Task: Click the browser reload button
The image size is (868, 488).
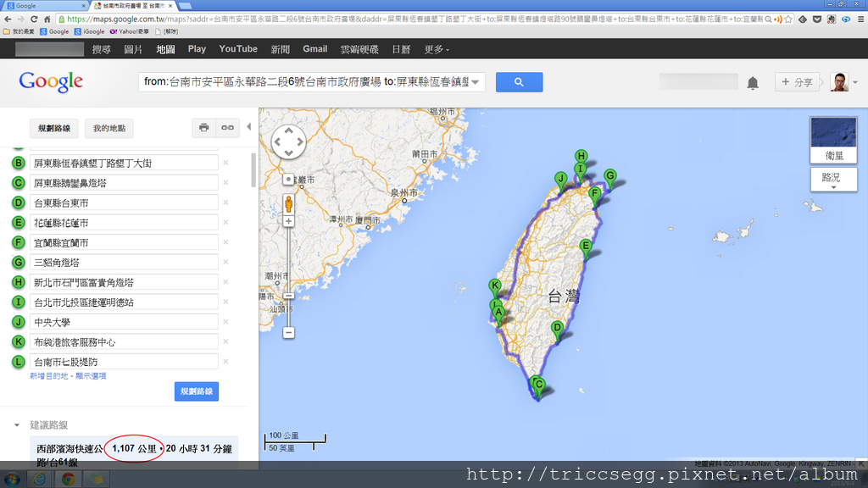Action: 34,19
